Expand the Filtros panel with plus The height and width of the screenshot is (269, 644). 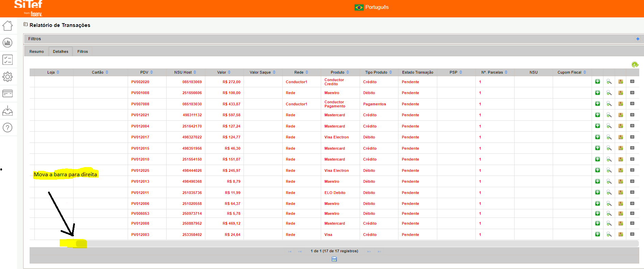[638, 39]
